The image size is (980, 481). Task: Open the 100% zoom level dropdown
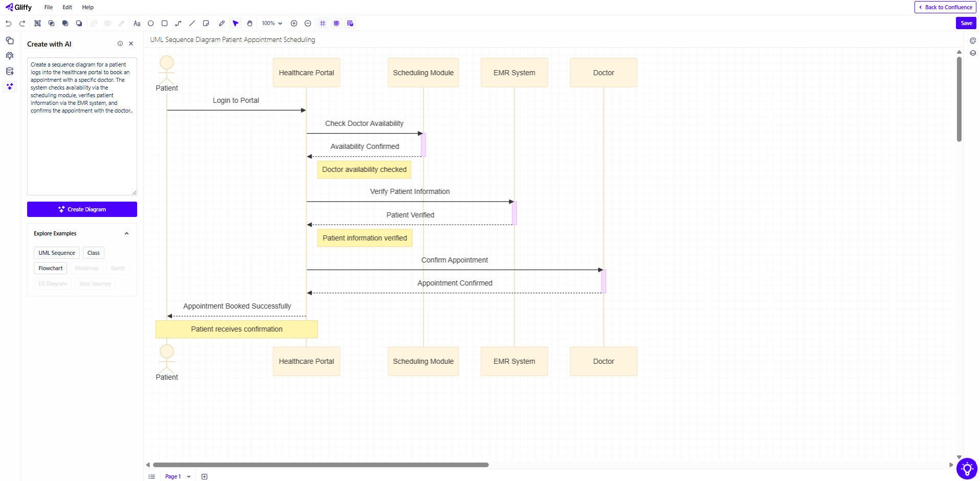pyautogui.click(x=272, y=24)
